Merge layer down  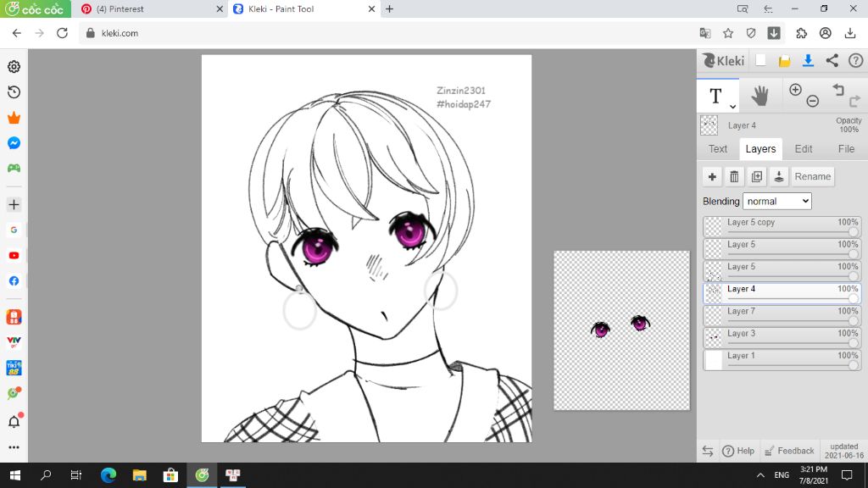[x=778, y=176]
